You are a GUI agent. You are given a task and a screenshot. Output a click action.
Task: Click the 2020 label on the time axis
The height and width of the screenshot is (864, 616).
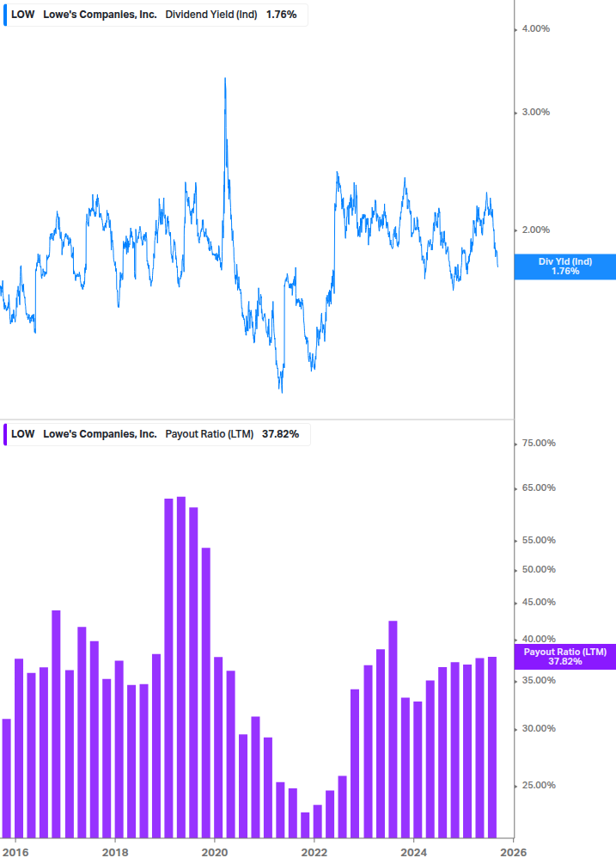[x=215, y=853]
